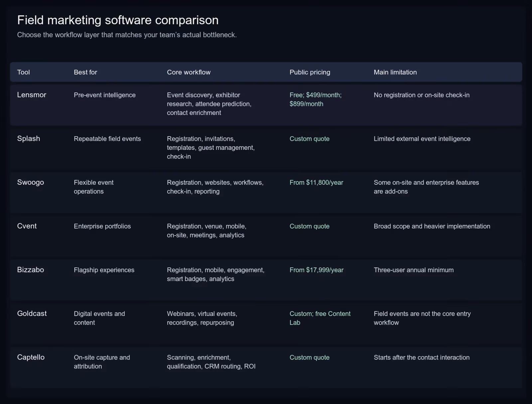The width and height of the screenshot is (532, 404).
Task: Click 'Flexible event operations' cell
Action: click(94, 187)
